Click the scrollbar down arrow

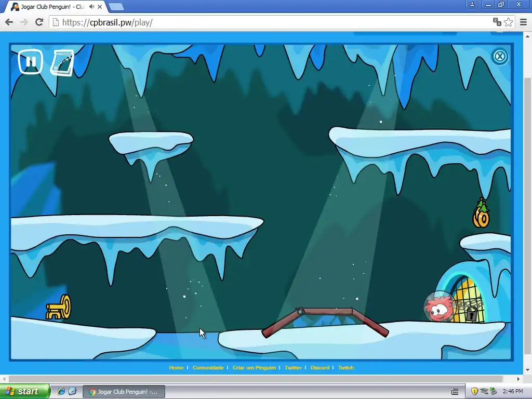[x=528, y=370]
